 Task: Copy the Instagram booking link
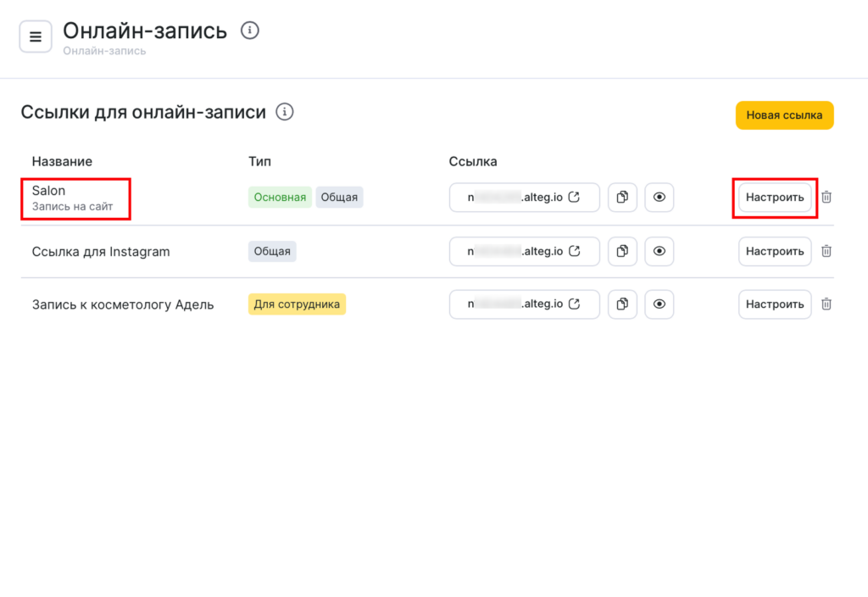click(x=622, y=251)
